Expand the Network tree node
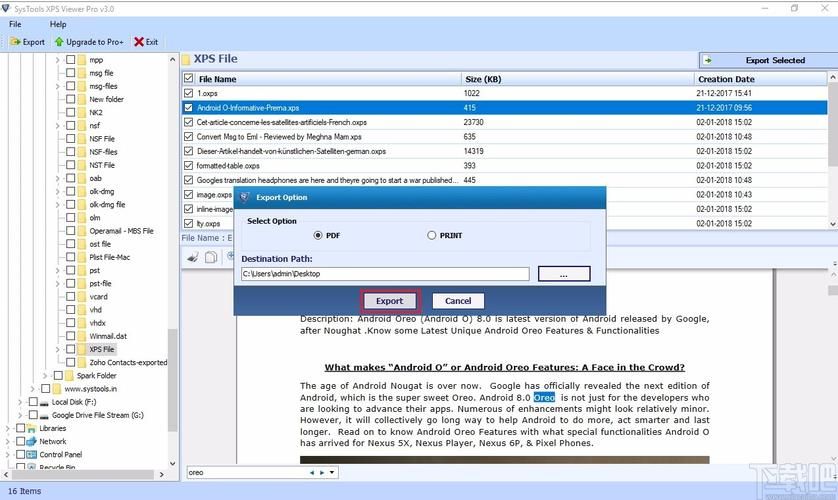 click(7, 441)
